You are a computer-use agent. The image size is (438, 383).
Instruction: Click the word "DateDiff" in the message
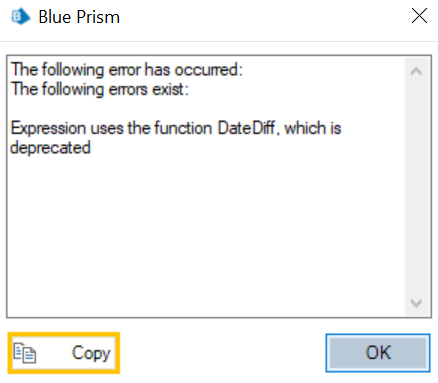tap(246, 128)
